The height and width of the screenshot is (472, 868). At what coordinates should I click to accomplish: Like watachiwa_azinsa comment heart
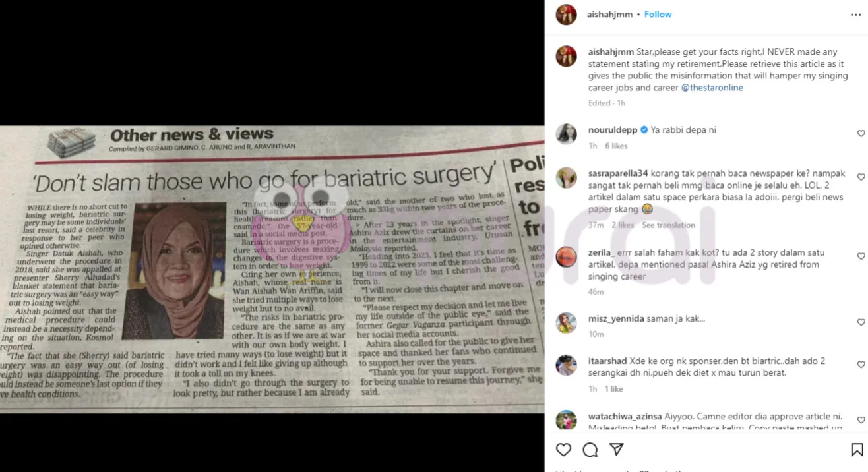point(861,419)
